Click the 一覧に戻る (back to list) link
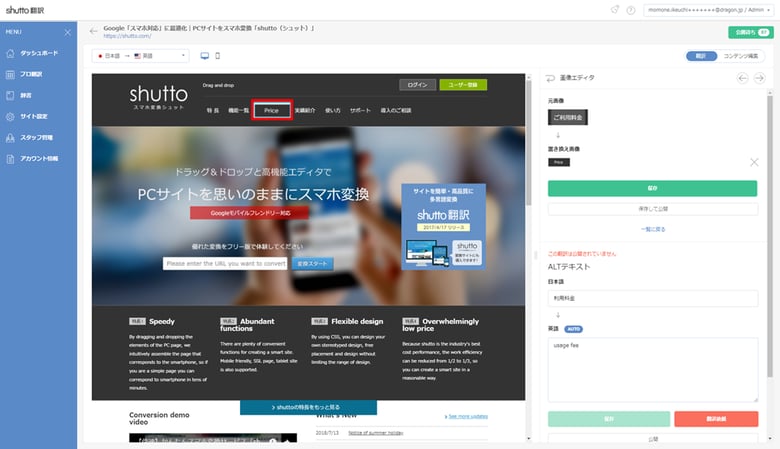 (653, 229)
